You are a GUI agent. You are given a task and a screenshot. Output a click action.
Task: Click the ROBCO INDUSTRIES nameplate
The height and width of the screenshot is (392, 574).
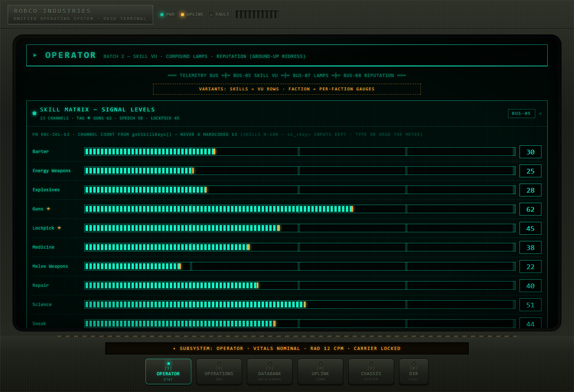tap(80, 14)
